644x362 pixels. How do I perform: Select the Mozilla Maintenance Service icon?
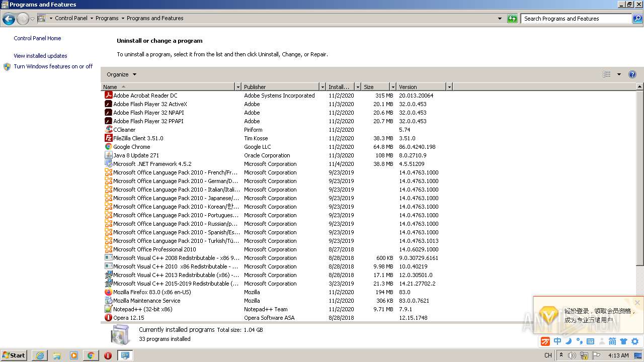(x=108, y=301)
